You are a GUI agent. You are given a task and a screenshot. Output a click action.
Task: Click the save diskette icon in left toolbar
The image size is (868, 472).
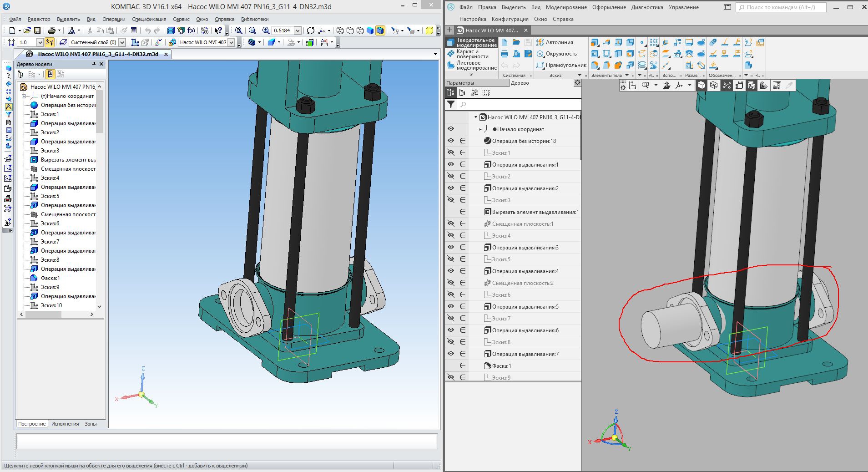tap(37, 30)
